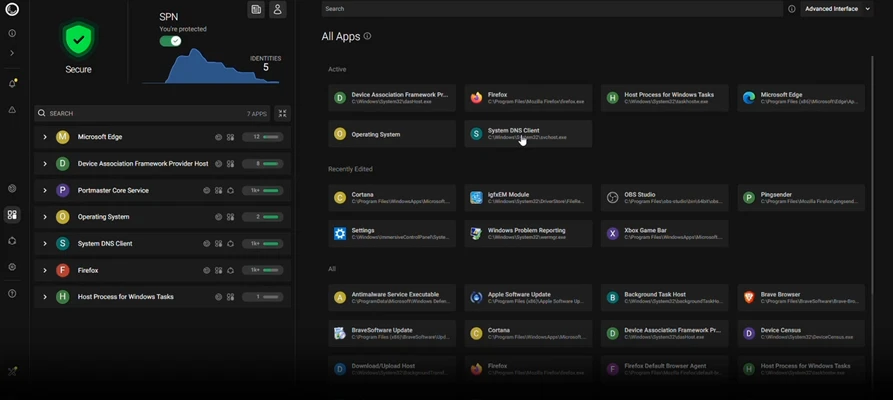Open the System DNS Client card under Active

(528, 134)
